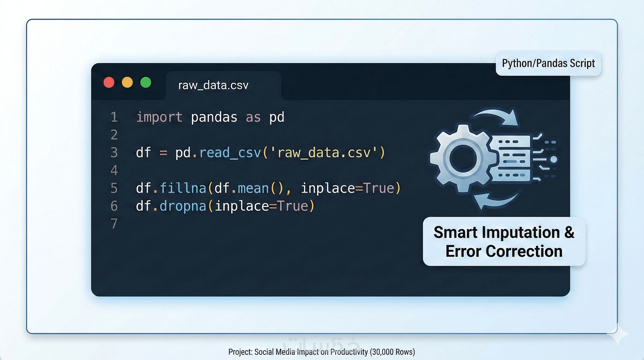Click line number 5 in gutter
The height and width of the screenshot is (360, 644).
click(x=114, y=188)
